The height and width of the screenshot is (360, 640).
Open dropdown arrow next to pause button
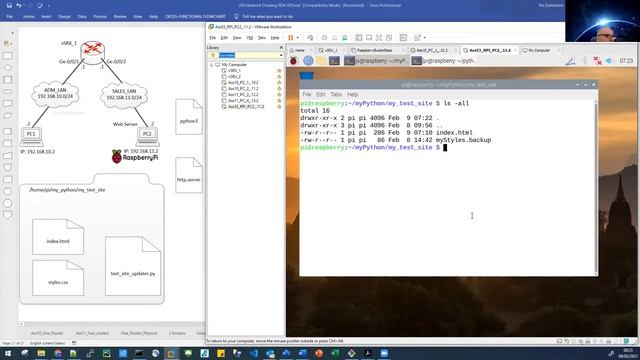click(298, 38)
